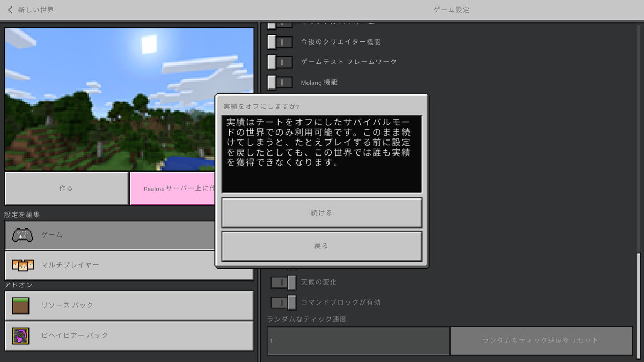The image size is (644, 362).
Task: Enable ゲームテスト フレームワーク
Action: [280, 62]
